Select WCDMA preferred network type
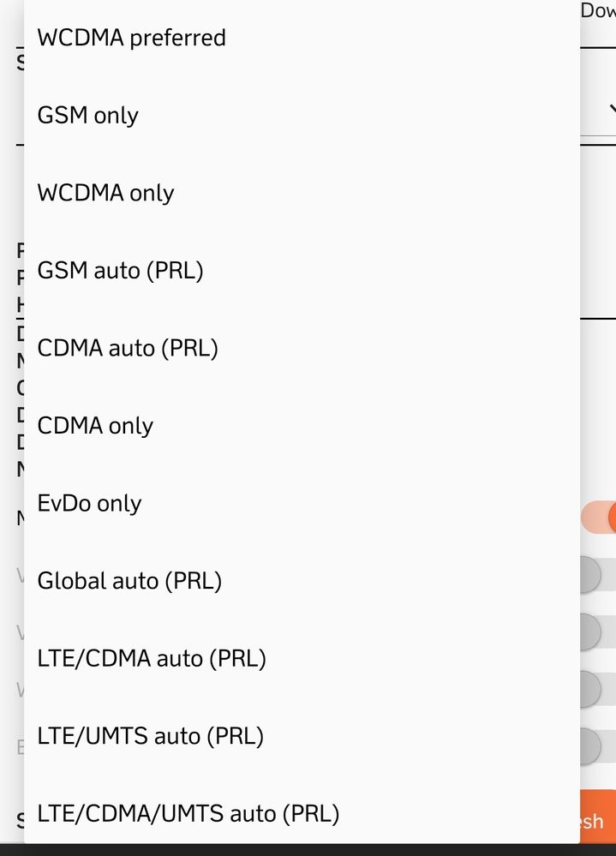 tap(131, 38)
